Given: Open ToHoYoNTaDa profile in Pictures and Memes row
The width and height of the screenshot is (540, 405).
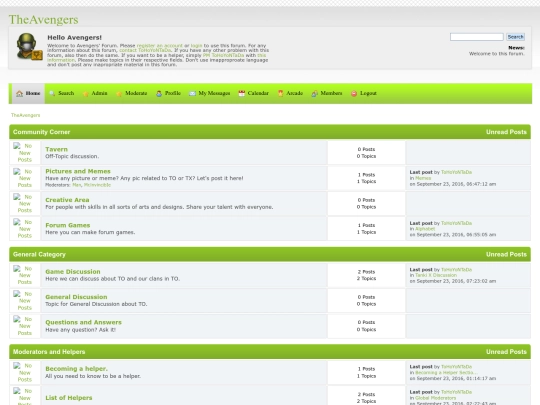Looking at the screenshot, I should point(456,172).
